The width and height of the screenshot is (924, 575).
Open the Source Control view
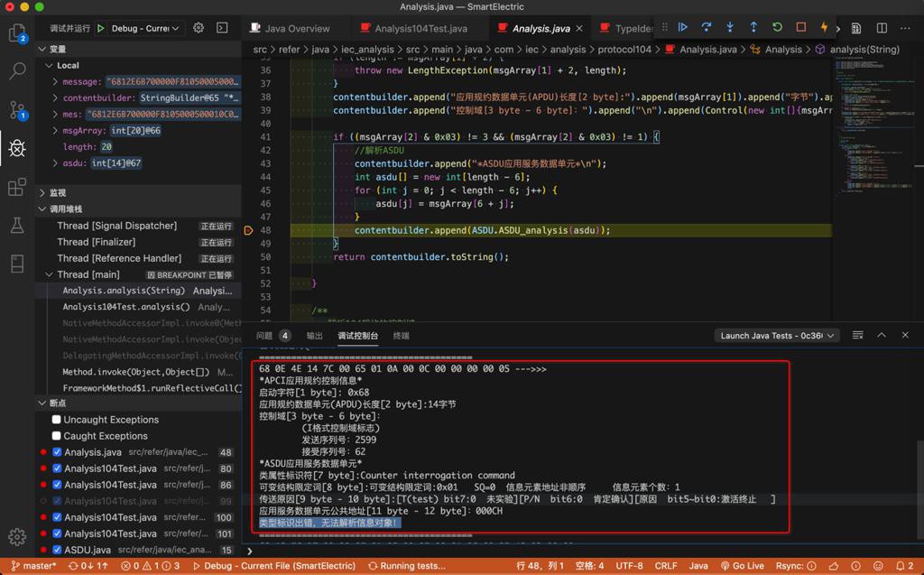tap(17, 110)
